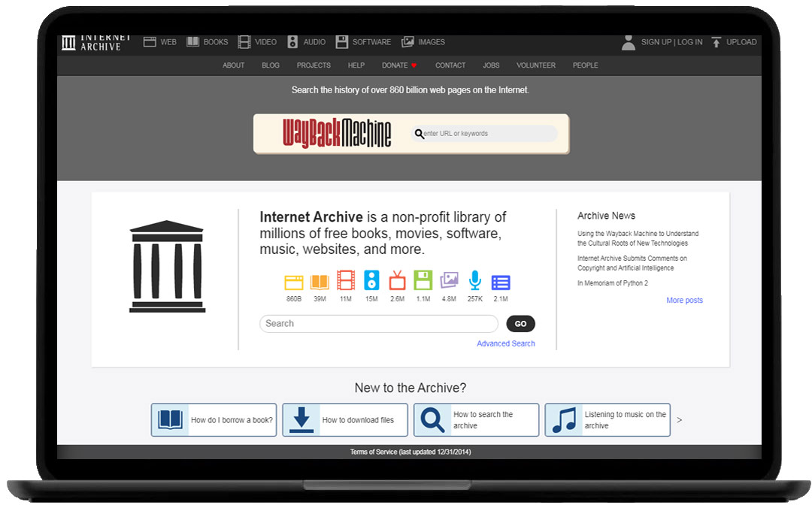Click the magnifier icon for search help
This screenshot has height=511, width=812.
[432, 419]
